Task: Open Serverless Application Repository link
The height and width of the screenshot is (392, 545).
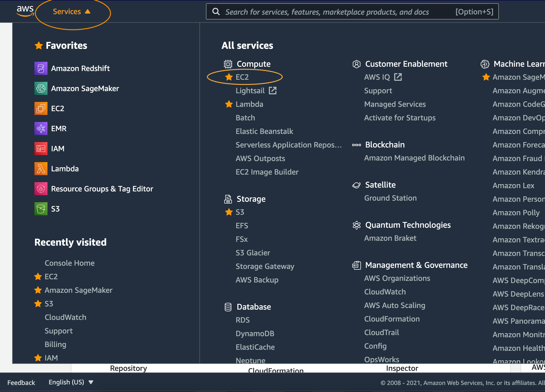Action: tap(289, 145)
